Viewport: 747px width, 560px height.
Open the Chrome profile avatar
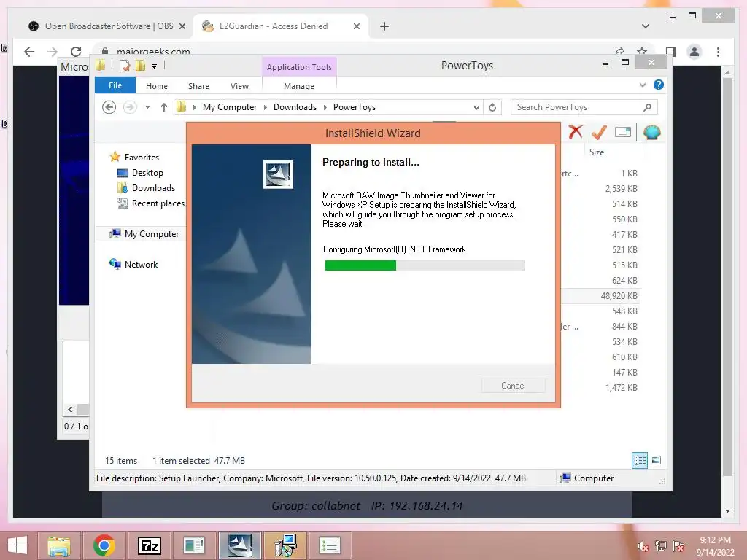[694, 52]
